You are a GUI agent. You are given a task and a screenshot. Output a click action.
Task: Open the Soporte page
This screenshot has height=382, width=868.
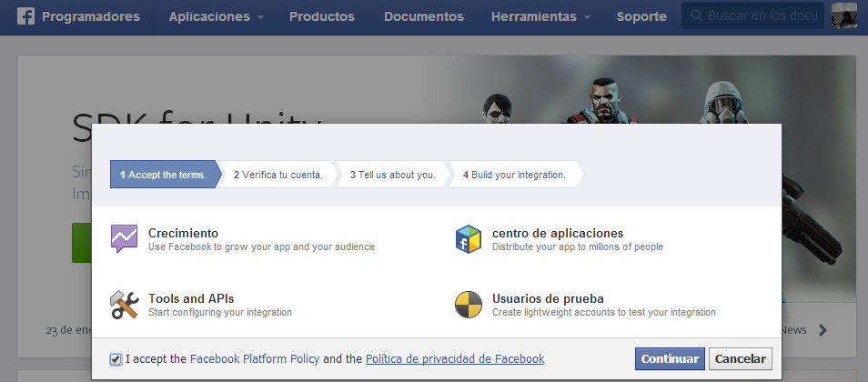[641, 16]
